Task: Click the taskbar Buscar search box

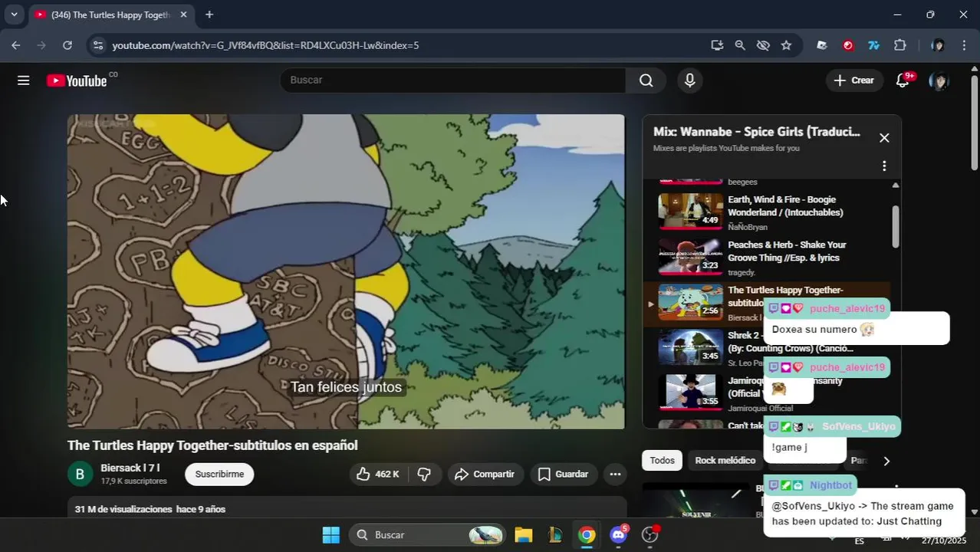Action: click(427, 535)
